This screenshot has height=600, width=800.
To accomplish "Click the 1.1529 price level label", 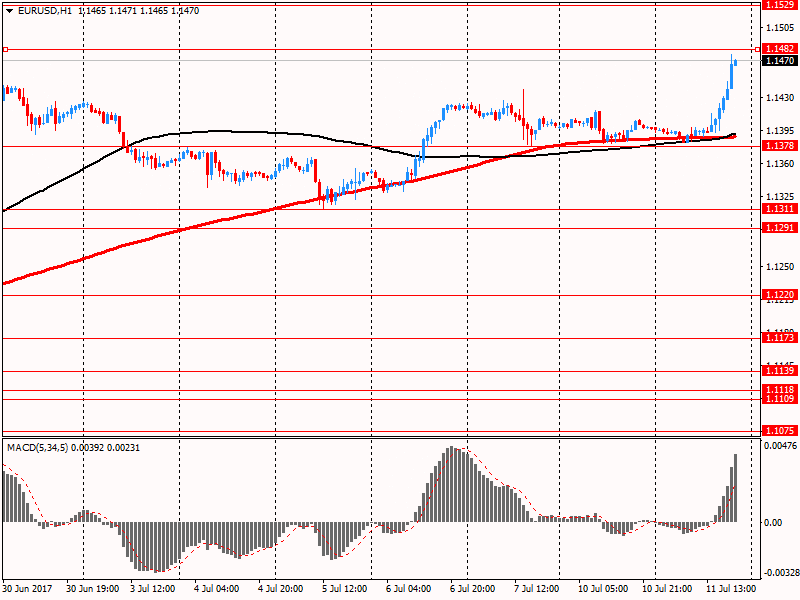I will point(780,5).
